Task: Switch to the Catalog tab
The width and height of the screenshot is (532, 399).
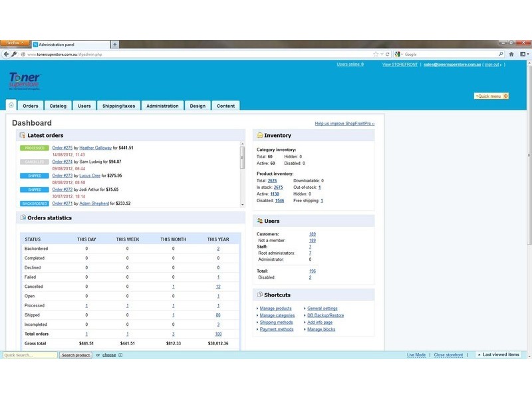Action: coord(58,106)
